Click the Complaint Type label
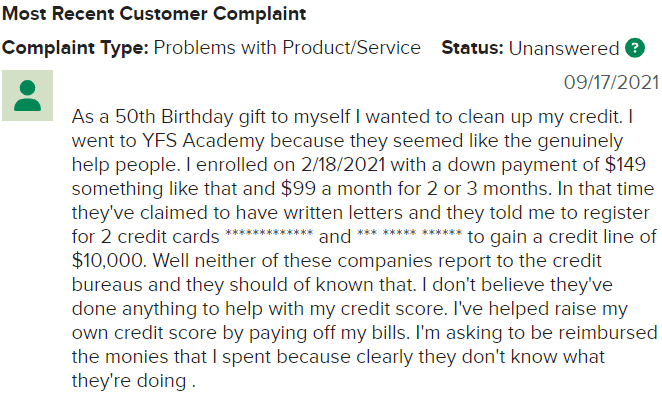Viewport: 662px width, 395px height. 76,48
